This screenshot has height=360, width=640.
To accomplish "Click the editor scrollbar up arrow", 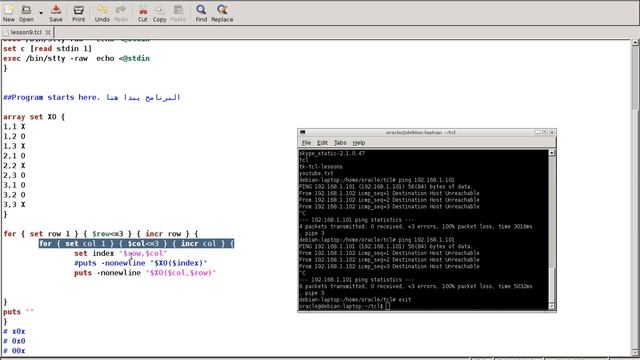I will [x=636, y=42].
